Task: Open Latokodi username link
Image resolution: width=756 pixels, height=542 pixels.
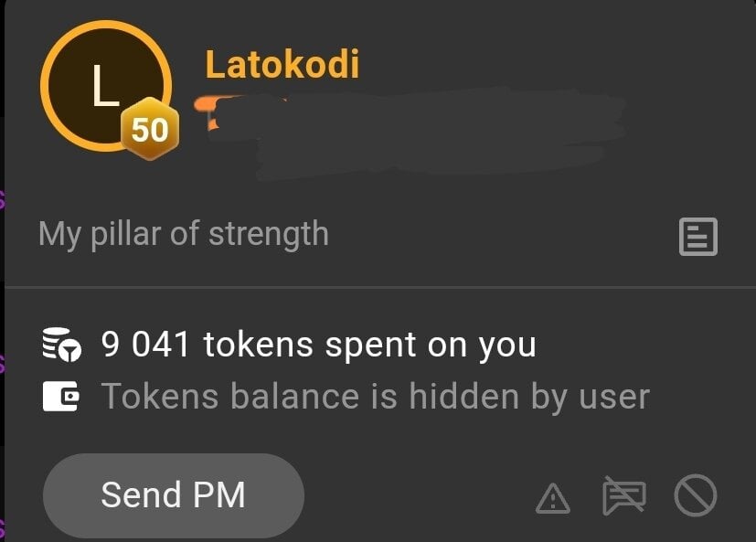Action: 282,64
